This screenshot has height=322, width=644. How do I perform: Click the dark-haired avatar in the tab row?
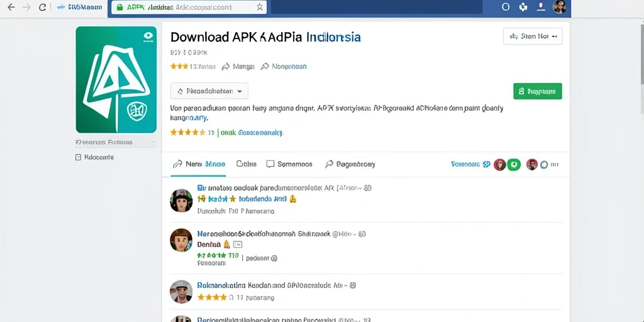click(x=532, y=165)
